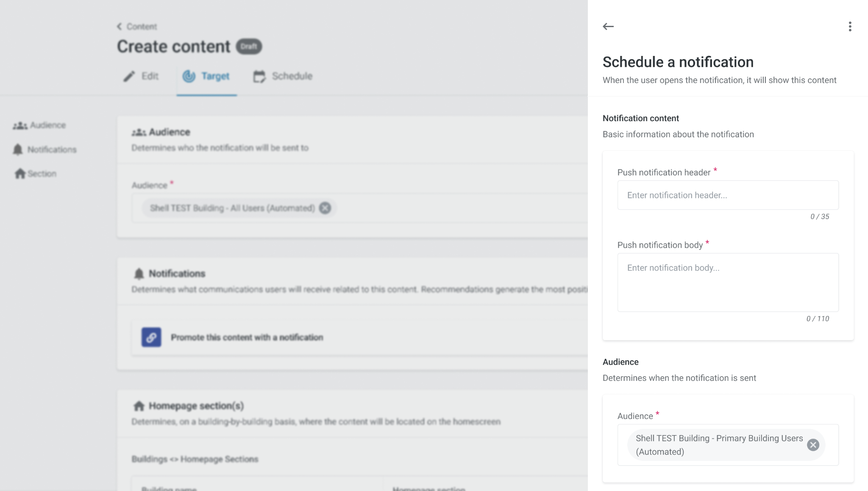Remove the All Users (Automated) audience chip
868x491 pixels.
point(325,208)
